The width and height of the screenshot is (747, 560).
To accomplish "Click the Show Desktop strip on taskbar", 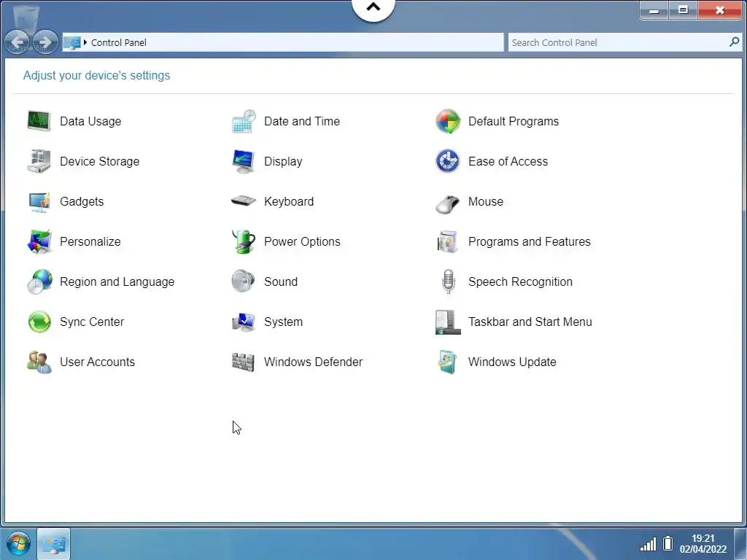I will 741,544.
